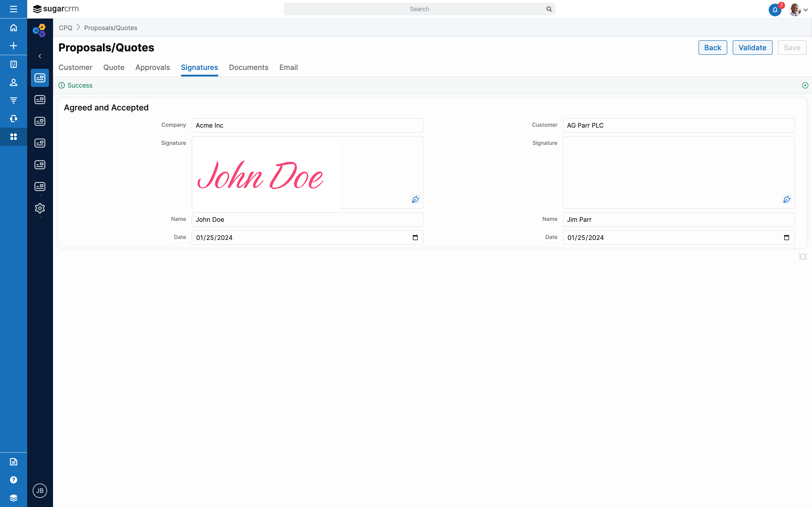The height and width of the screenshot is (507, 812).
Task: Click the Back button
Action: (x=713, y=47)
